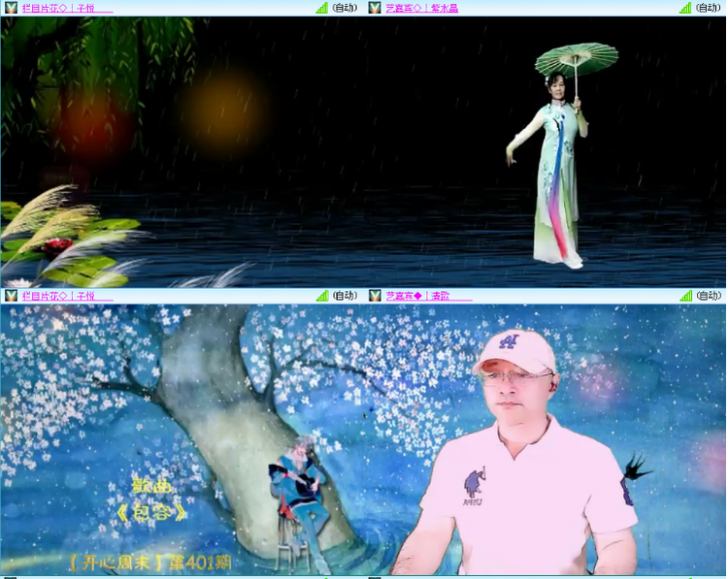The height and width of the screenshot is (579, 728).
Task: Check the signal strength icon above the umbrella dancer
Action: (x=685, y=8)
